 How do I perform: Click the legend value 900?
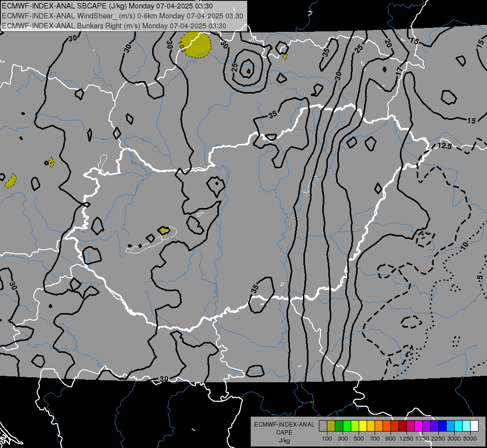click(x=390, y=439)
